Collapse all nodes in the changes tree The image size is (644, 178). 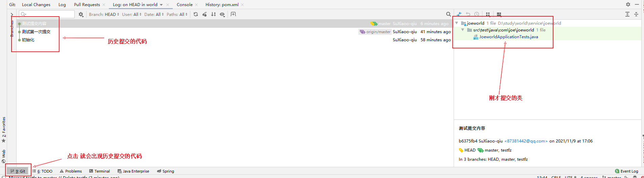[x=636, y=14]
